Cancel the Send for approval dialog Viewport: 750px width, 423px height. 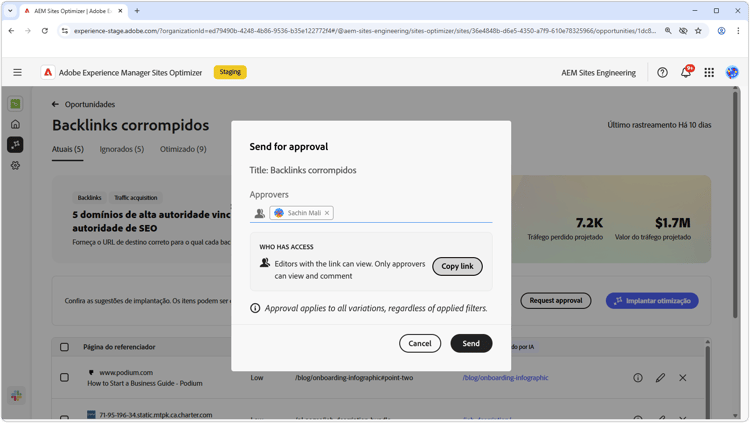[x=420, y=344]
